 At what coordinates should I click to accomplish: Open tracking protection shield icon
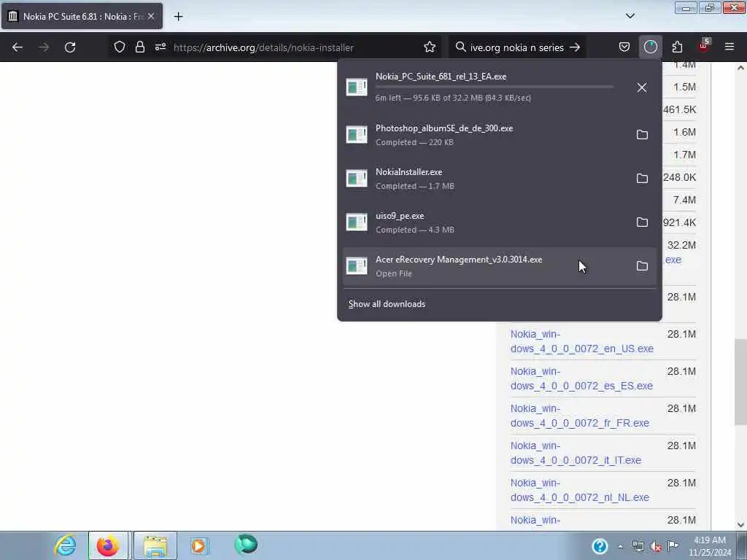coord(120,47)
